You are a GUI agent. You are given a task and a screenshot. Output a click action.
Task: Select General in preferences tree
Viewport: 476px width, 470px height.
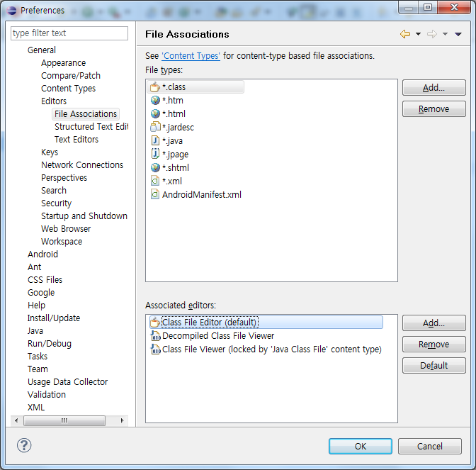coord(42,50)
